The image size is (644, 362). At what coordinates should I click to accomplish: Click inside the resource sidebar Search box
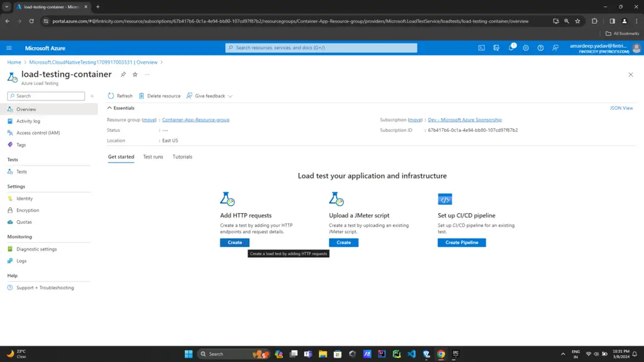(44, 96)
